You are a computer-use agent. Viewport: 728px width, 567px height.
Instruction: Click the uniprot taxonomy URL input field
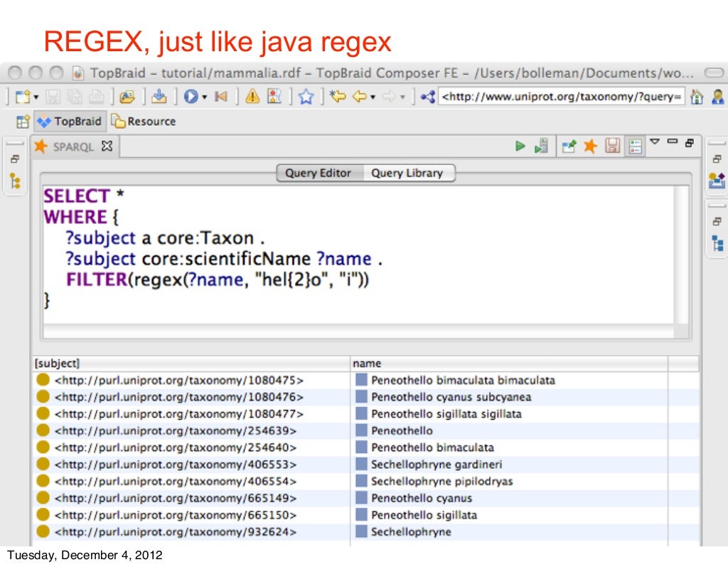[562, 97]
